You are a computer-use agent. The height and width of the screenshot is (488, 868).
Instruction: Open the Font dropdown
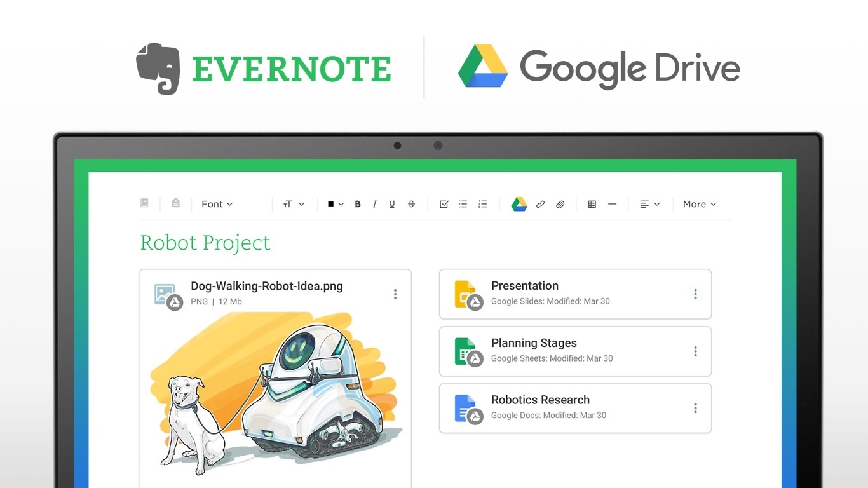pos(217,204)
